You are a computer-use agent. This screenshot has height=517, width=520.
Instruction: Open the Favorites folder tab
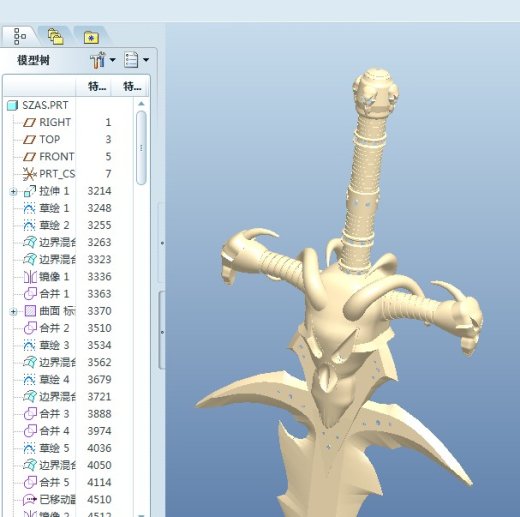coord(91,37)
